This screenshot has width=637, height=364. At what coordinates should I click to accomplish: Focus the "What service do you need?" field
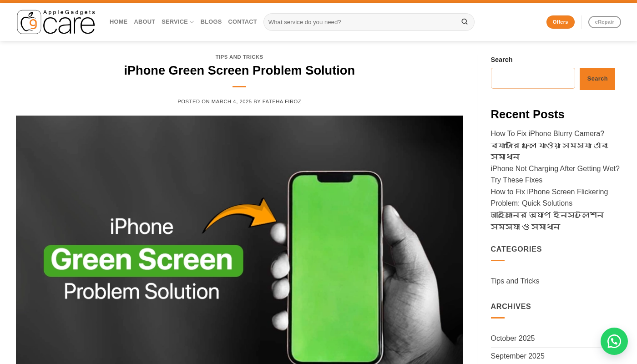362,22
